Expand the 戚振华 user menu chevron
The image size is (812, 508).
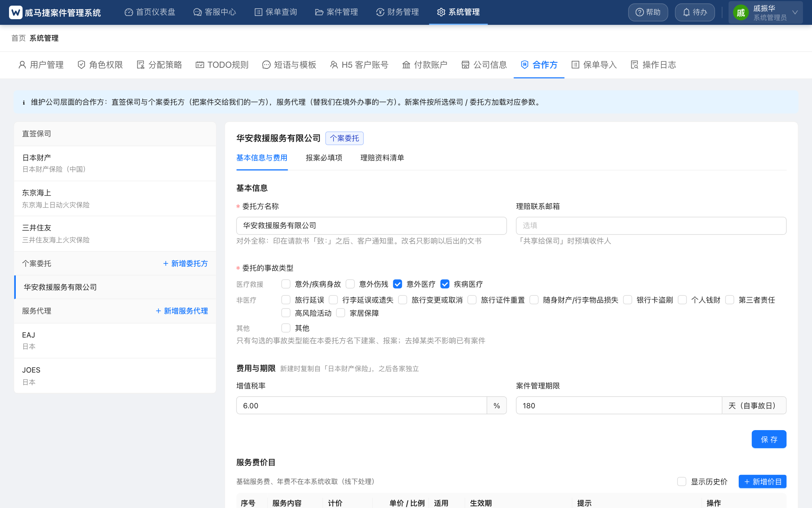click(795, 12)
